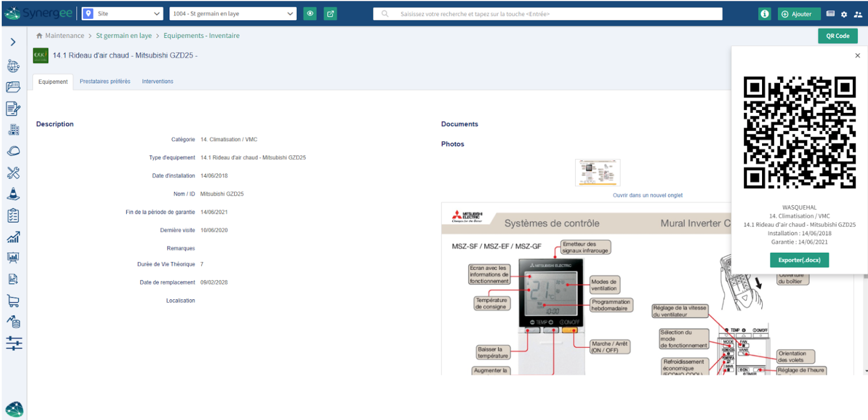Open the tools/maintenance icon in sidebar
This screenshot has height=420, width=868.
coord(14,172)
